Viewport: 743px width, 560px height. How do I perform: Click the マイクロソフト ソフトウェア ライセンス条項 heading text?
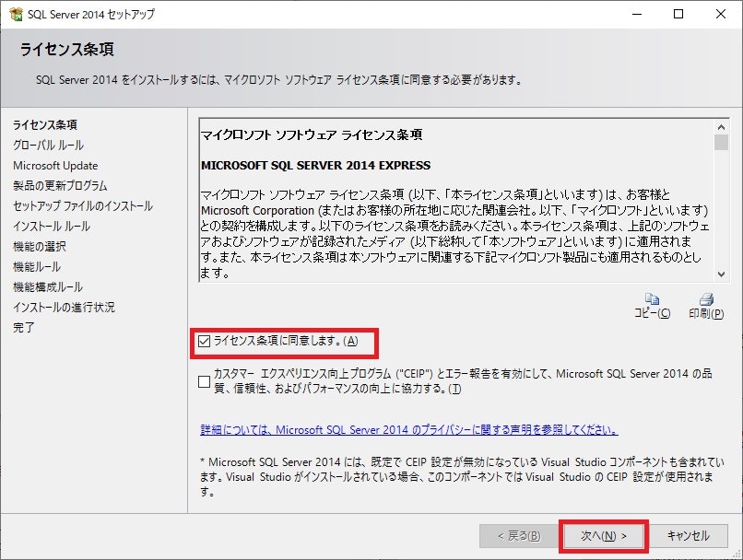point(312,134)
